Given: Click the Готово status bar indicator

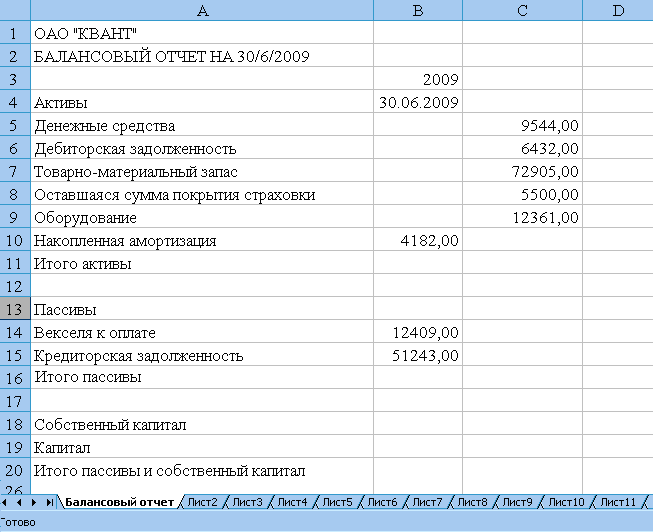Looking at the screenshot, I should point(17,522).
